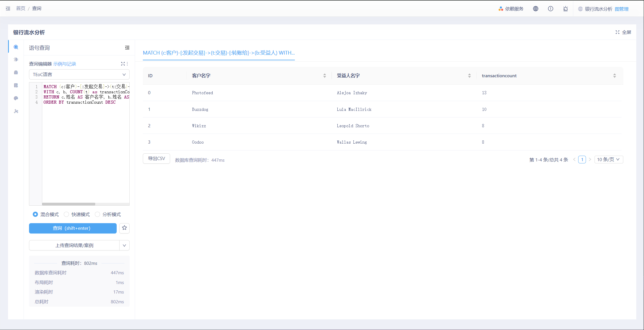This screenshot has width=644, height=330.
Task: Open the graph network sidebar icon
Action: (16, 111)
